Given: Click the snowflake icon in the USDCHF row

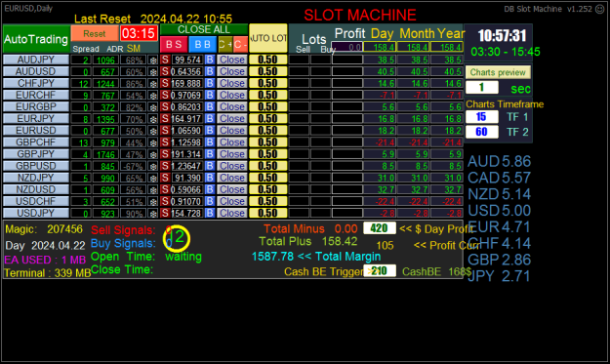Looking at the screenshot, I should click(x=153, y=201).
